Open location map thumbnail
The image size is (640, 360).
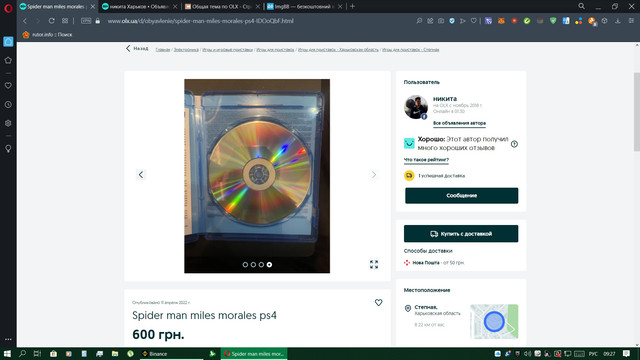[494, 322]
